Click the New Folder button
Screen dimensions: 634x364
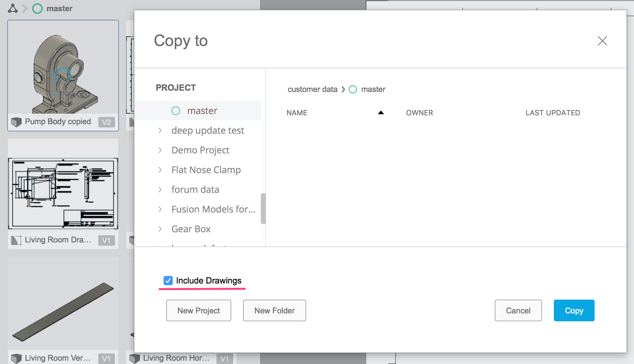coord(274,310)
